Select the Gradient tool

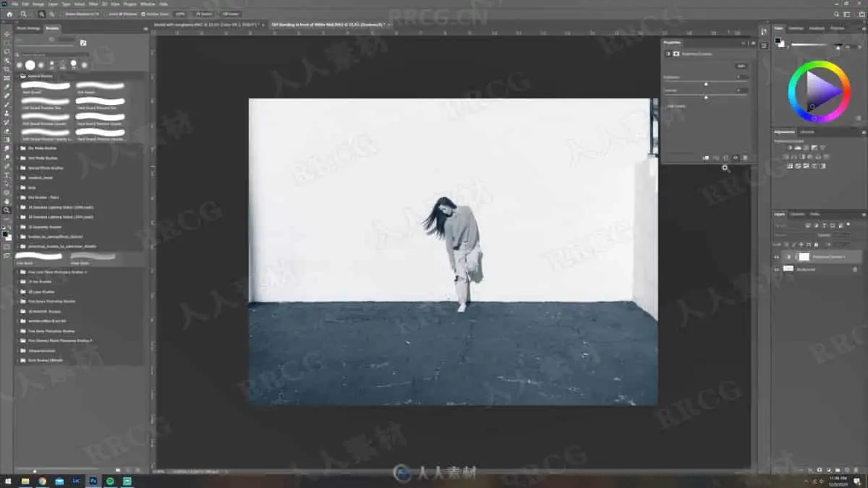pyautogui.click(x=7, y=139)
